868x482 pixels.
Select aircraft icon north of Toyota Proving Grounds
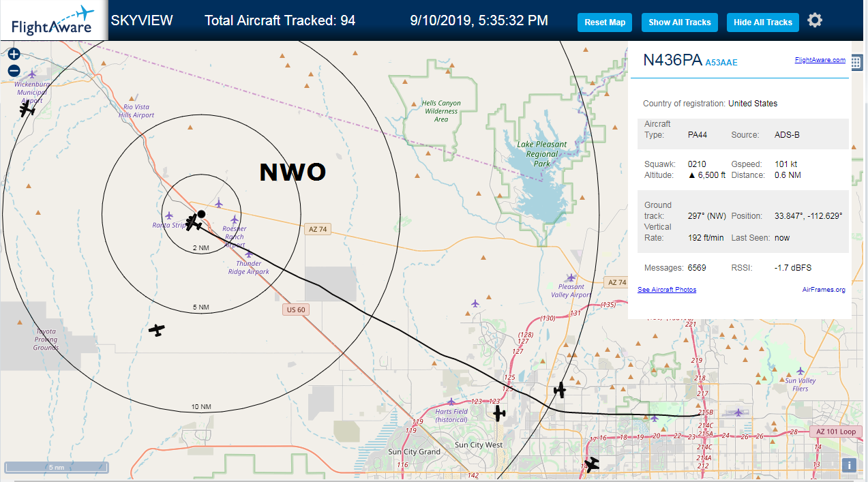coord(157,330)
